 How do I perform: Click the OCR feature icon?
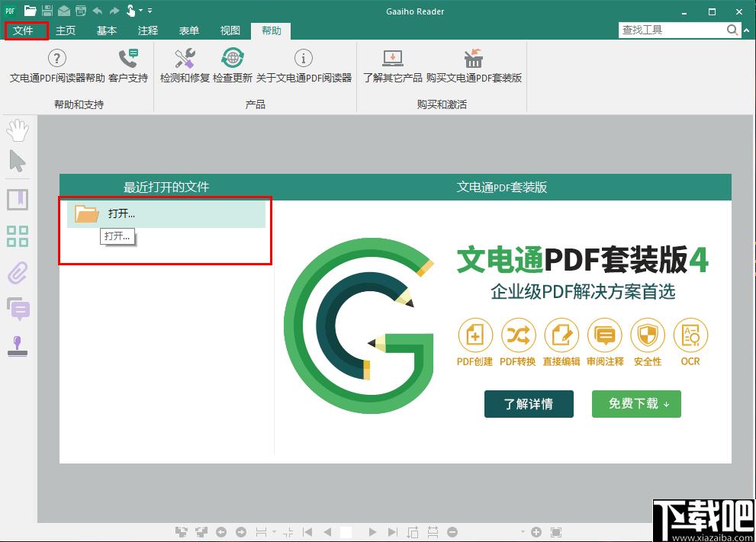click(x=690, y=335)
